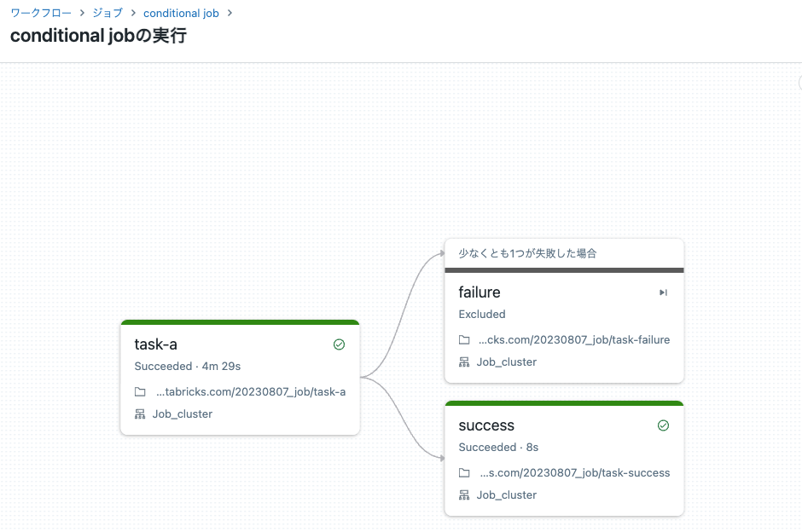Screen dimensions: 802x532
Task: Select the failure task node title
Action: click(x=479, y=292)
